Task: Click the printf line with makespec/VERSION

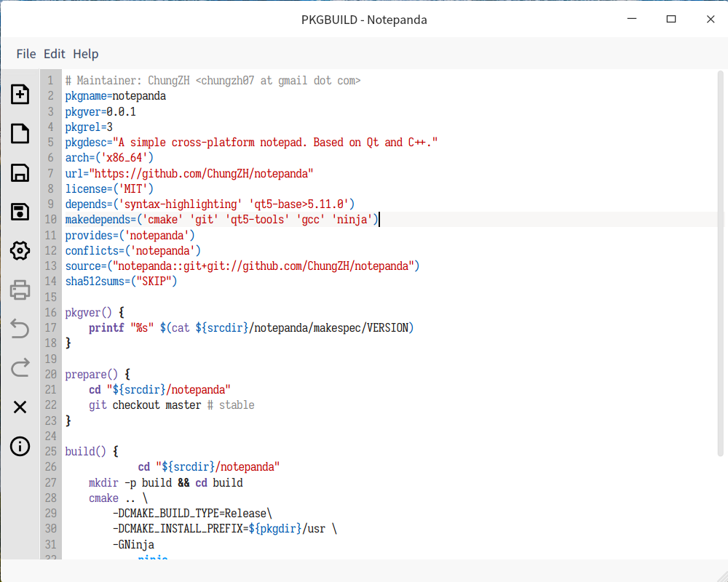Action: tap(251, 327)
